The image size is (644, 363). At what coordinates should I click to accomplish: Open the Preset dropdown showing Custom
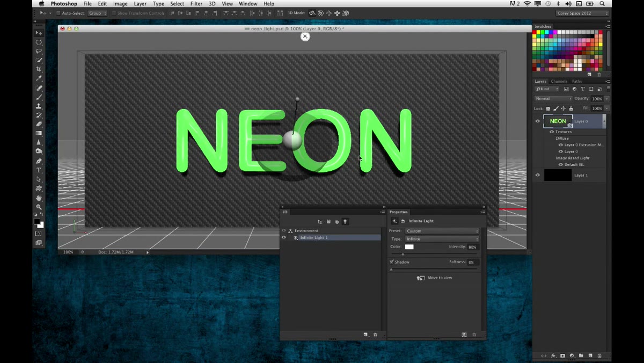click(x=442, y=231)
